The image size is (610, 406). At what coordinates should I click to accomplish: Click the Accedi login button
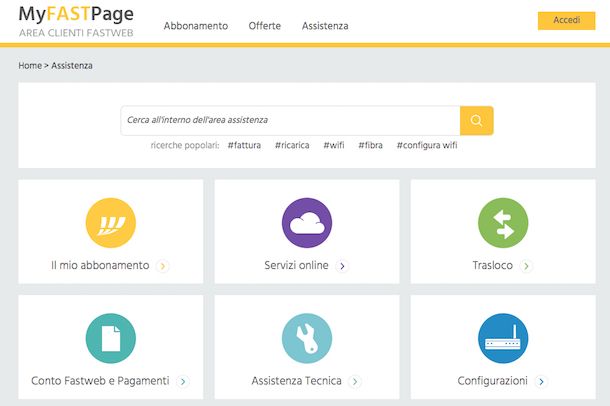click(566, 21)
